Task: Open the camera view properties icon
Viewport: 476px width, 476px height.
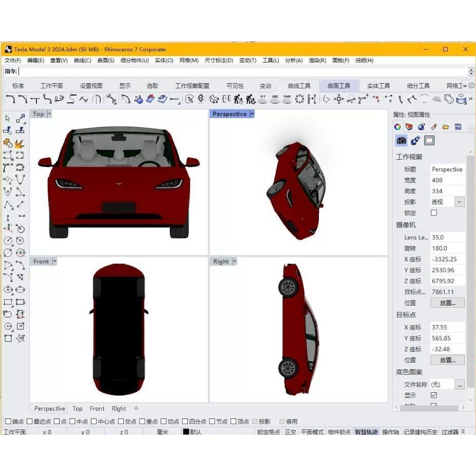Action: coord(402,141)
